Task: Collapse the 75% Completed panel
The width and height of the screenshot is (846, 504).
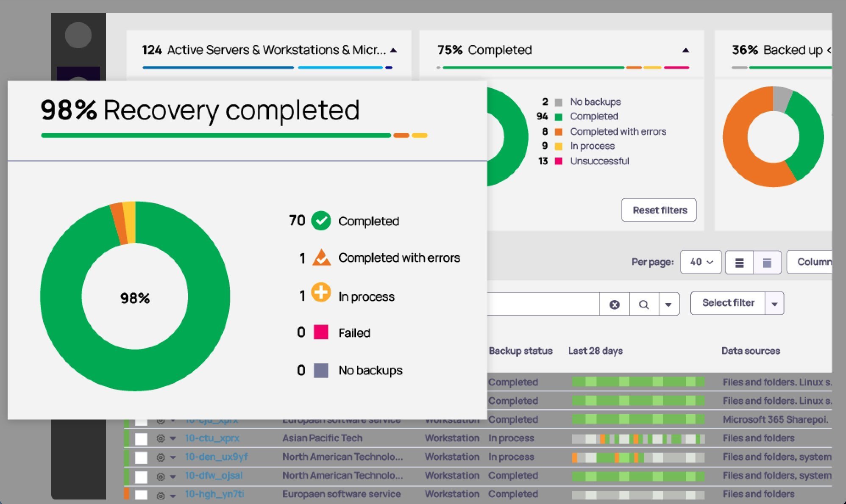Action: (686, 50)
